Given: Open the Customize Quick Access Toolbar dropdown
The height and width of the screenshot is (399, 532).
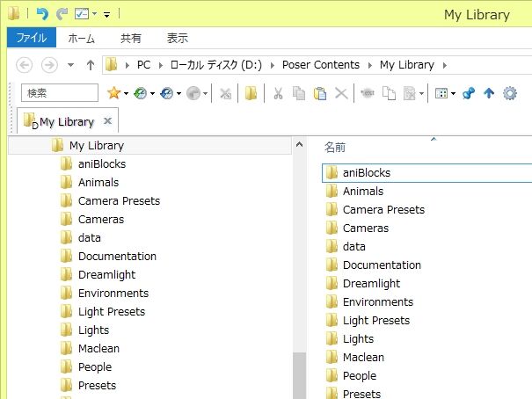Looking at the screenshot, I should tap(107, 14).
